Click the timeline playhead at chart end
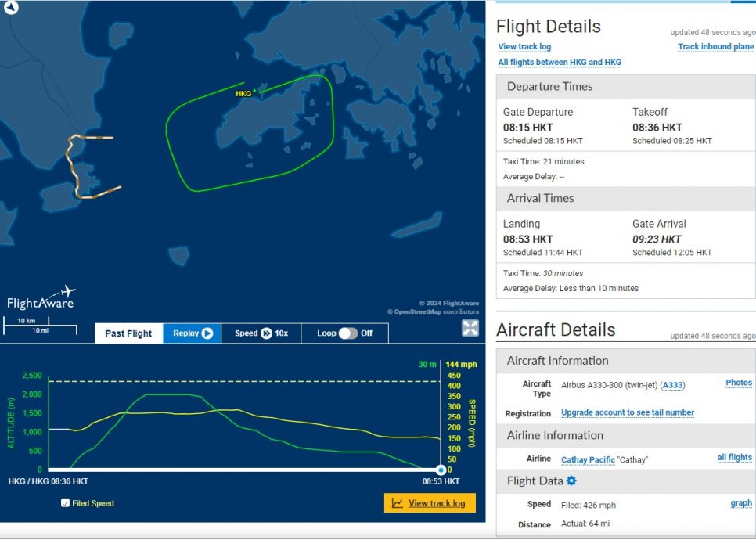The height and width of the screenshot is (540, 756). pyautogui.click(x=441, y=470)
